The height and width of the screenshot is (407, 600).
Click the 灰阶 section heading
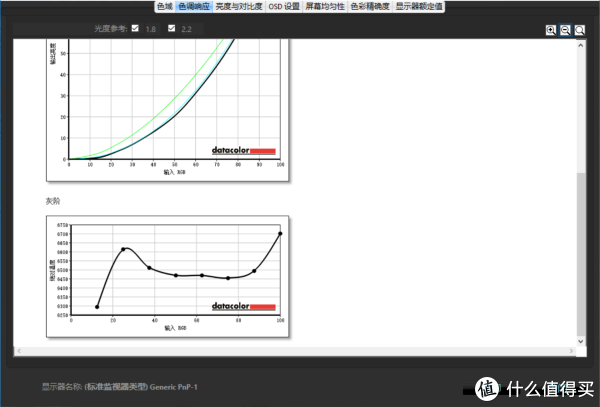coord(53,201)
